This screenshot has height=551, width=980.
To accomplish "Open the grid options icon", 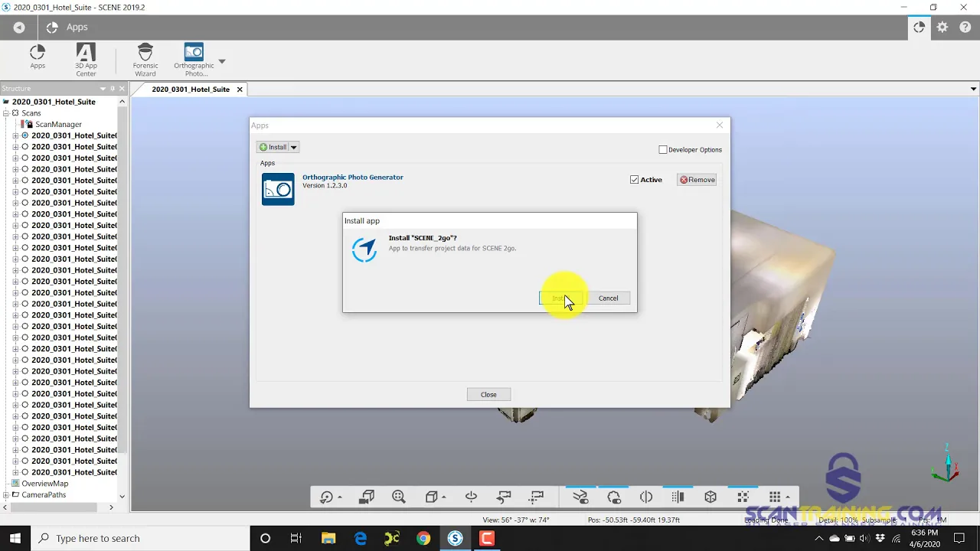I will point(775,497).
